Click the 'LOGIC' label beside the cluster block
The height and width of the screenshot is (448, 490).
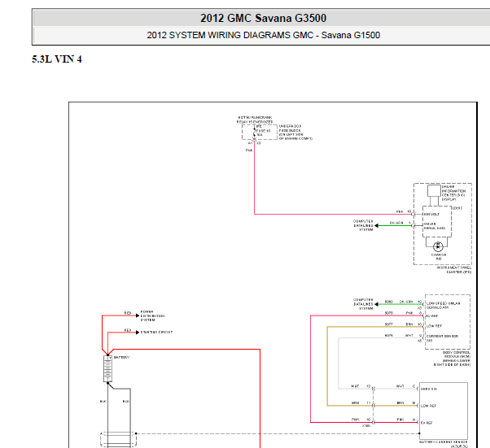pos(457,208)
